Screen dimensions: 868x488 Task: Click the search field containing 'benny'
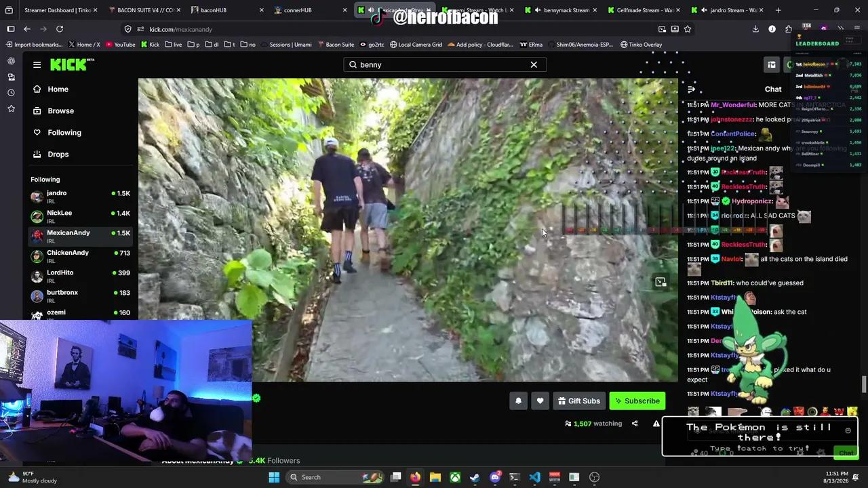tap(444, 64)
